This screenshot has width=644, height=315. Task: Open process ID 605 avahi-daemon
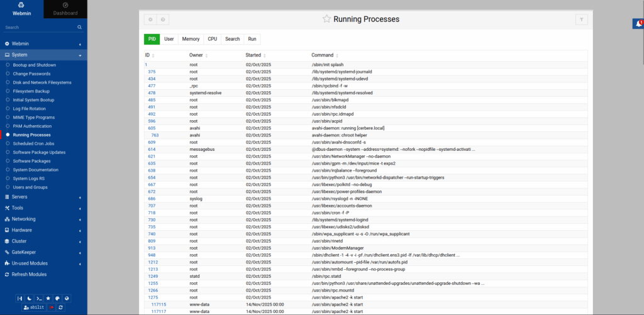click(152, 128)
